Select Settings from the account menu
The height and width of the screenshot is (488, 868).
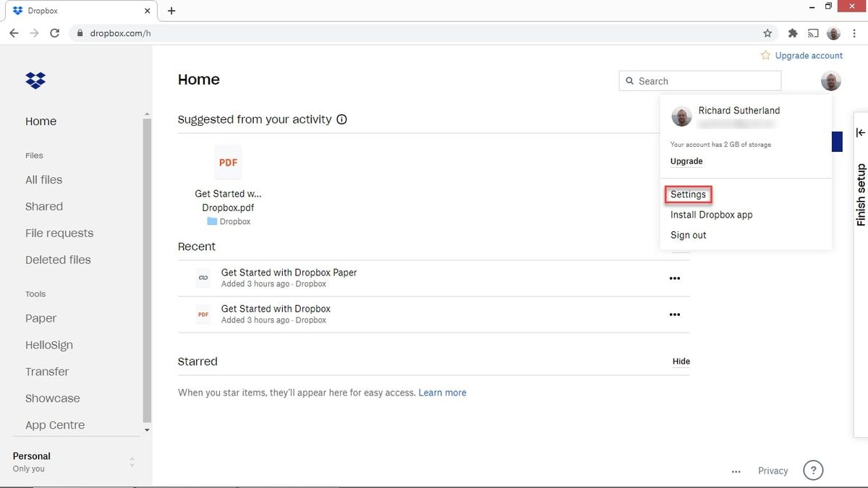pos(687,194)
